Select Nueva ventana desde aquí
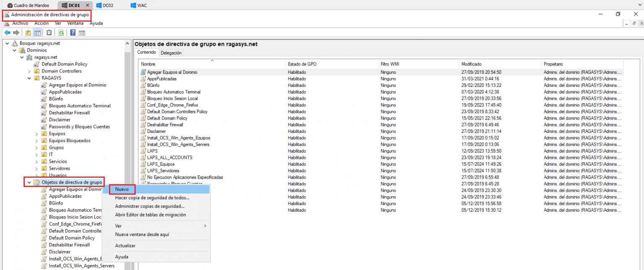 point(156,234)
